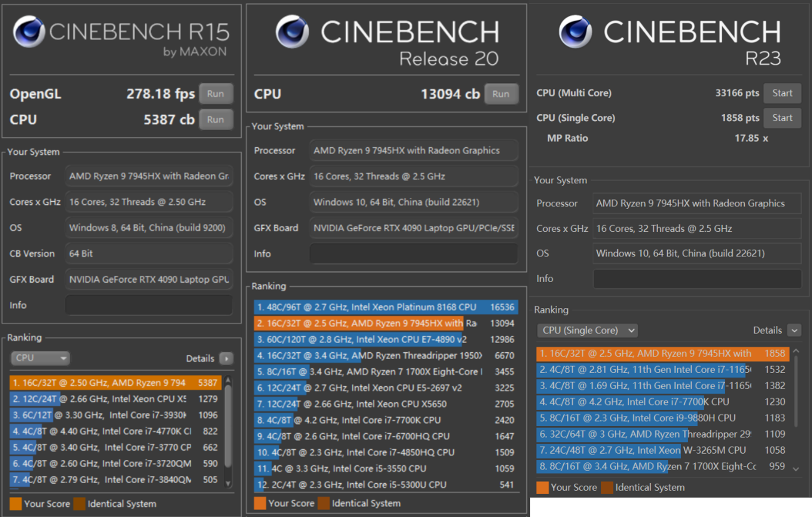This screenshot has width=812, height=517.
Task: Click the R23 ranking scroll up arrow
Action: pyautogui.click(x=796, y=351)
